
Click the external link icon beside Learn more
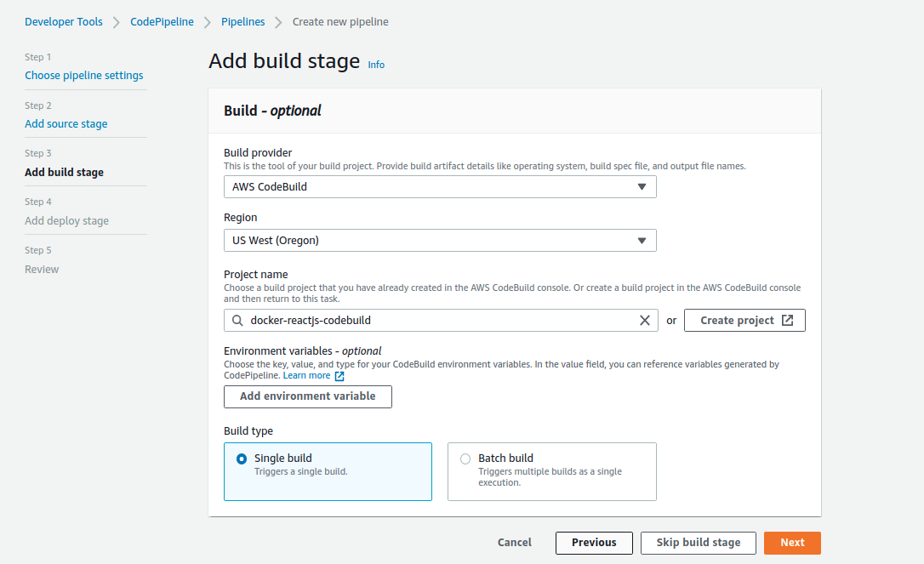pos(339,376)
